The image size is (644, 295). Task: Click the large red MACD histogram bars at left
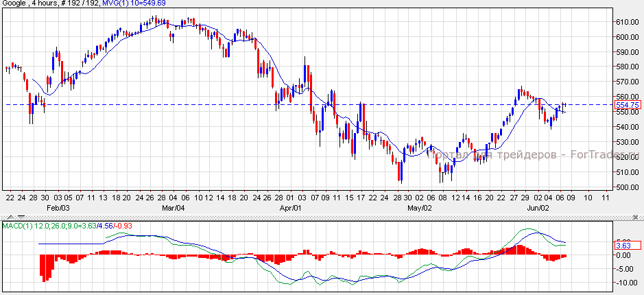47,266
